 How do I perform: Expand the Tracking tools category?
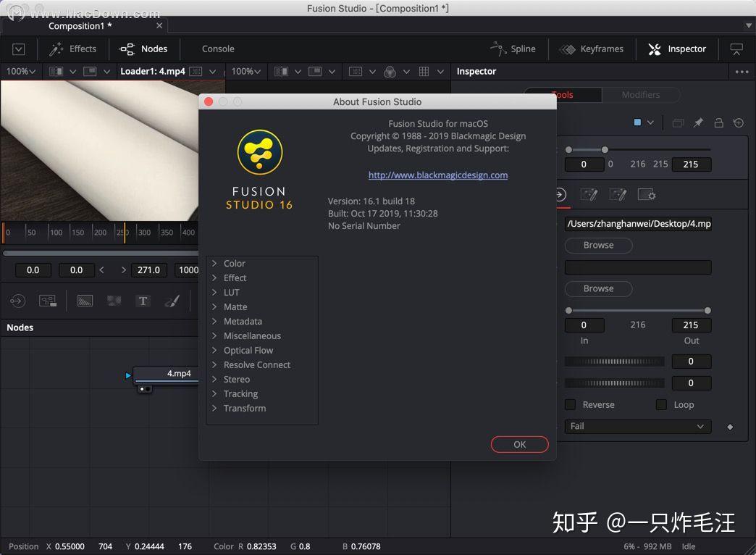tap(240, 393)
